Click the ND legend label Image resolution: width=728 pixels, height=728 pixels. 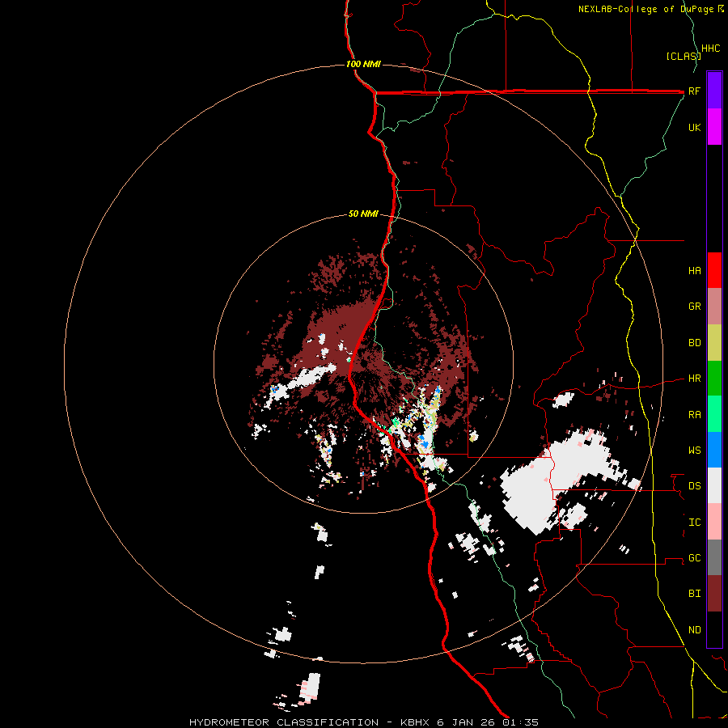tap(694, 630)
